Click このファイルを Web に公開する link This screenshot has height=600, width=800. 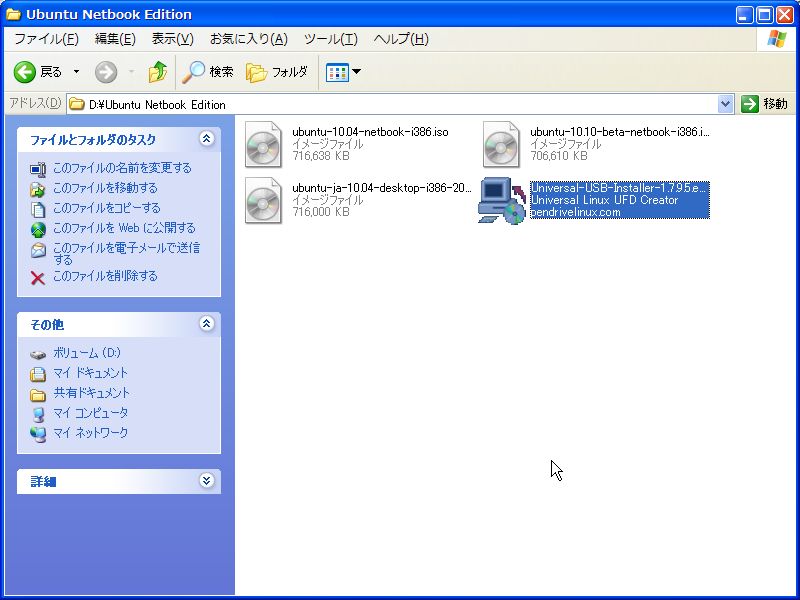point(124,228)
